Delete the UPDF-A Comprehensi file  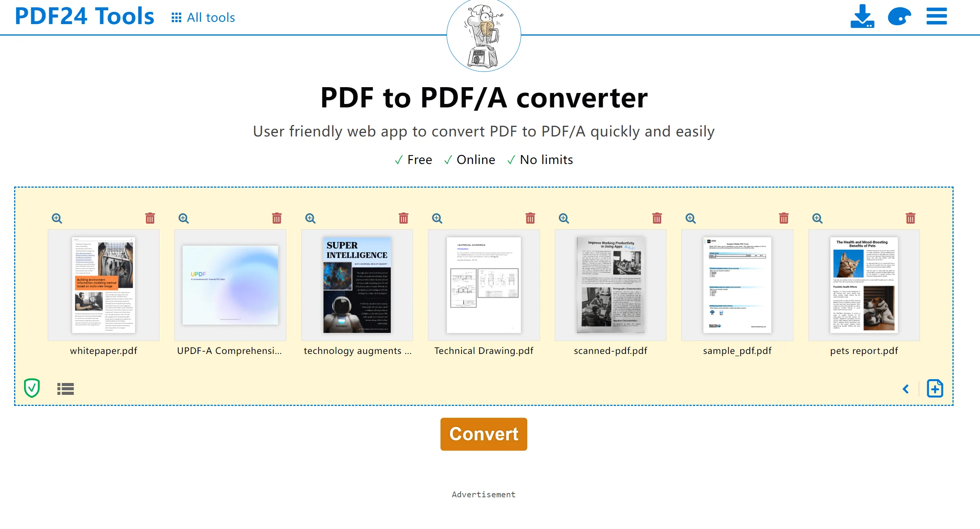tap(277, 218)
